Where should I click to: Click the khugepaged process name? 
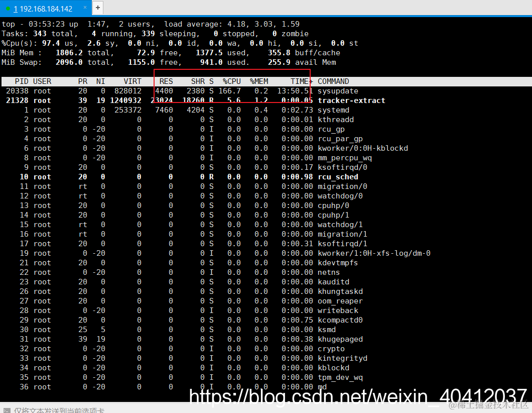340,339
